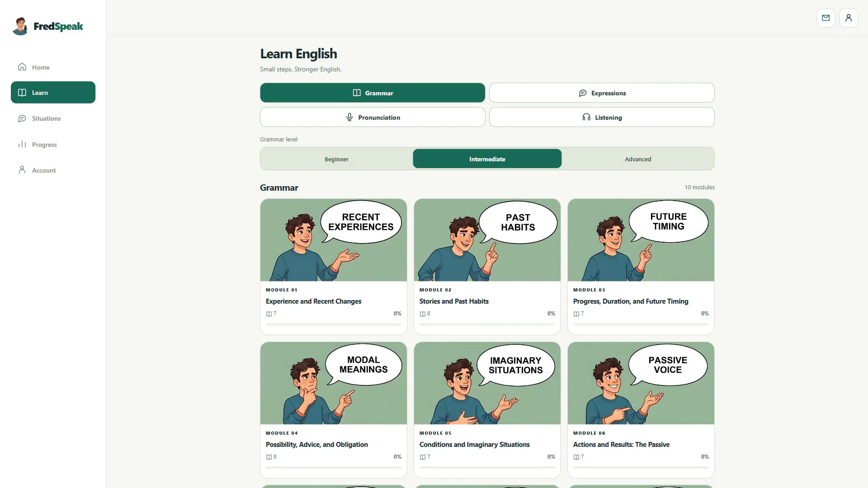Open the Imaginary Situations module thumbnail
The height and width of the screenshot is (488, 868).
[487, 383]
